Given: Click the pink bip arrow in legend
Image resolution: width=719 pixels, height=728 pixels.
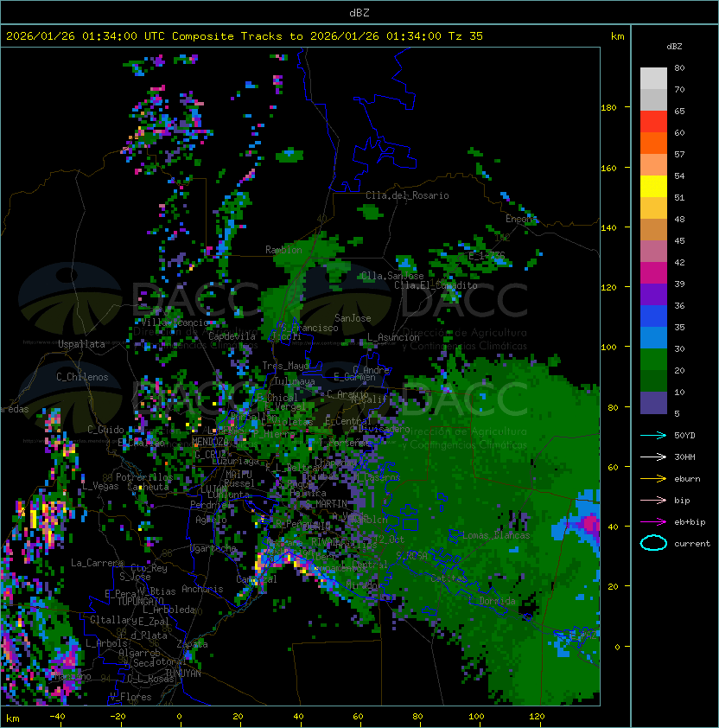Looking at the screenshot, I should [653, 500].
